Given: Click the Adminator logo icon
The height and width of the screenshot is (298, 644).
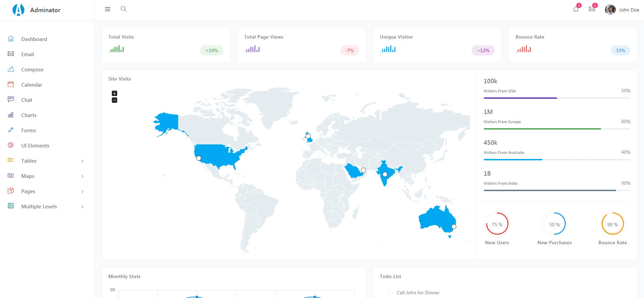Looking at the screenshot, I should pos(18,10).
